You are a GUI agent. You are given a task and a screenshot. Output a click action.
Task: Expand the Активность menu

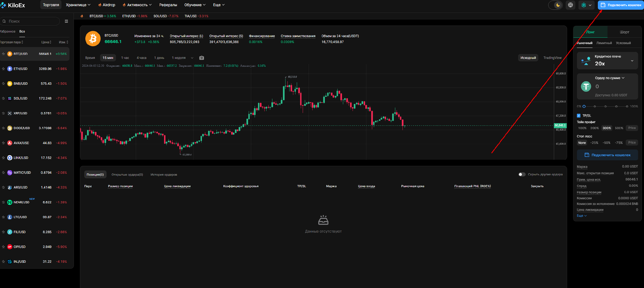click(137, 5)
